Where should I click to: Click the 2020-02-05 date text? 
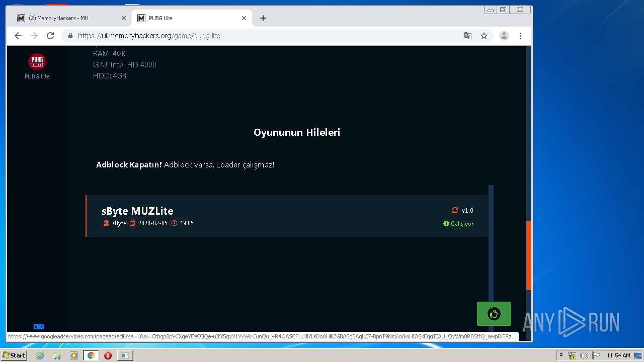point(153,223)
